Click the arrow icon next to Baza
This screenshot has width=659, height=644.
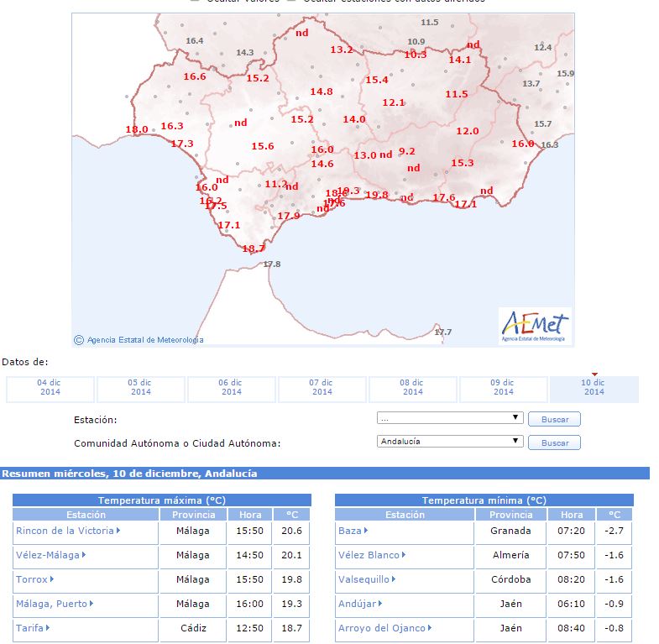click(366, 531)
